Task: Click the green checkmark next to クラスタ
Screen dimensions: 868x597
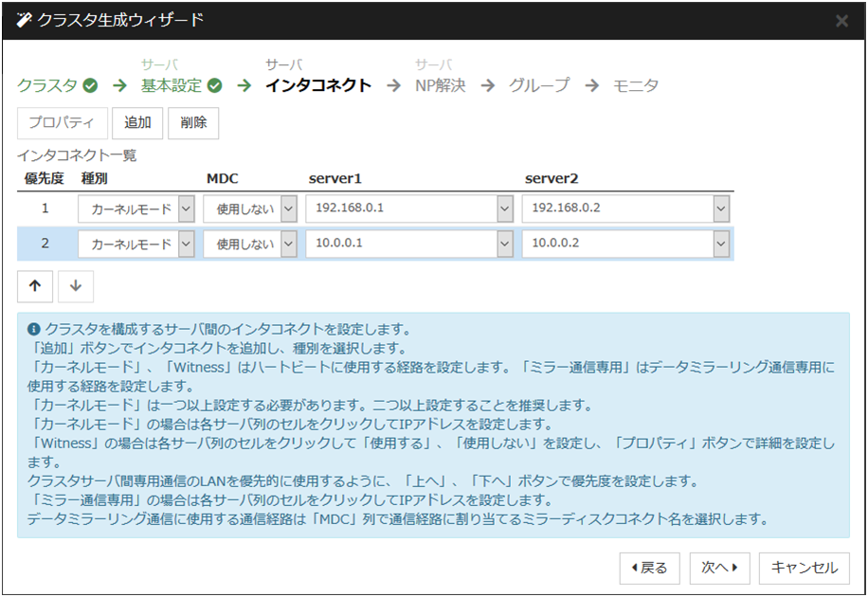Action: tap(90, 85)
